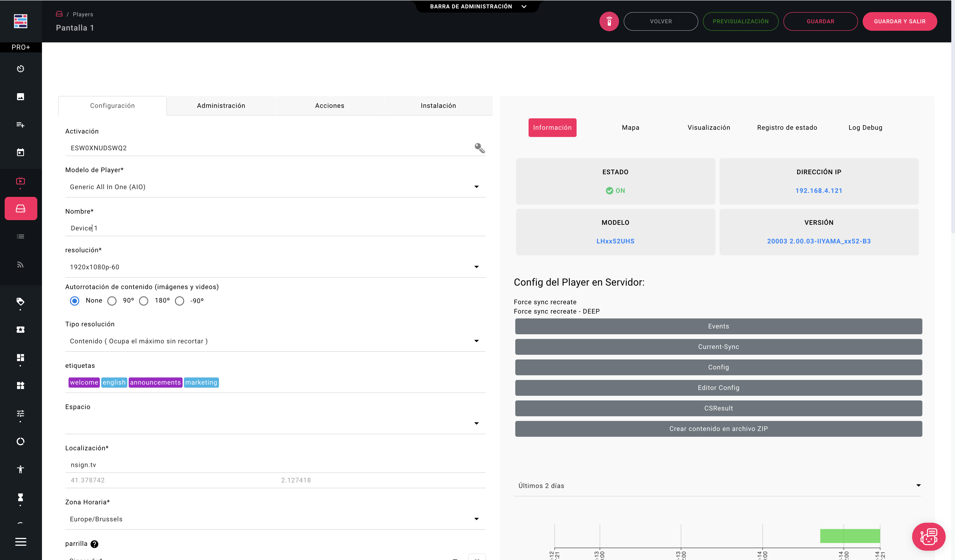955x560 pixels.
Task: Open the Zona Horaria dropdown
Action: (x=476, y=519)
